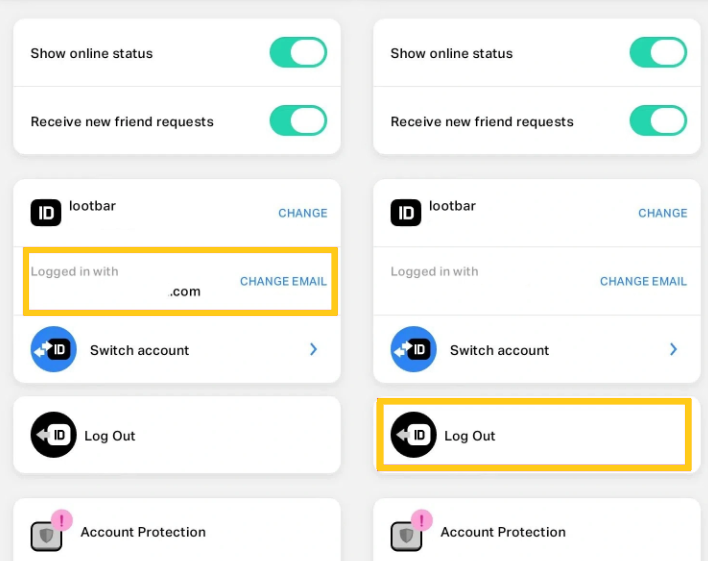Toggle Show online status in right panel
This screenshot has width=708, height=561.
click(658, 52)
